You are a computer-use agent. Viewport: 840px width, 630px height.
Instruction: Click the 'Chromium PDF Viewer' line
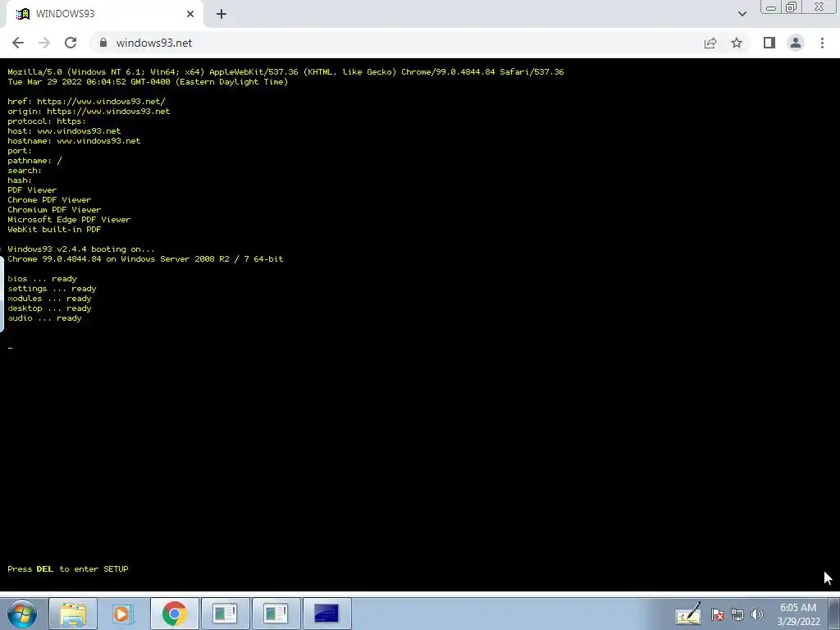54,210
